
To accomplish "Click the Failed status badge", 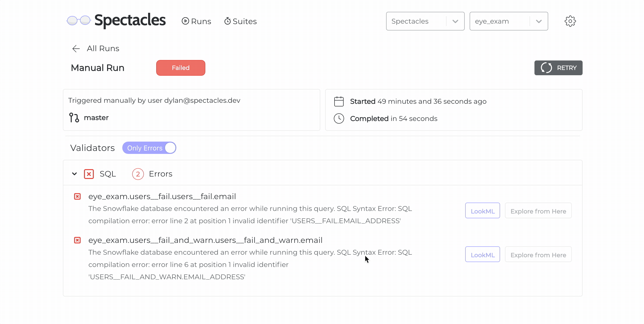I will click(181, 68).
